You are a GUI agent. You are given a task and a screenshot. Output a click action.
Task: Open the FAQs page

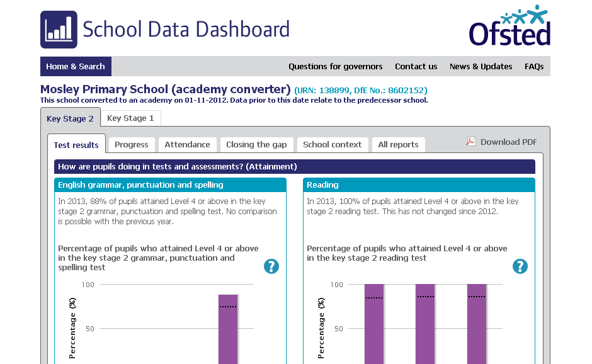pyautogui.click(x=534, y=67)
